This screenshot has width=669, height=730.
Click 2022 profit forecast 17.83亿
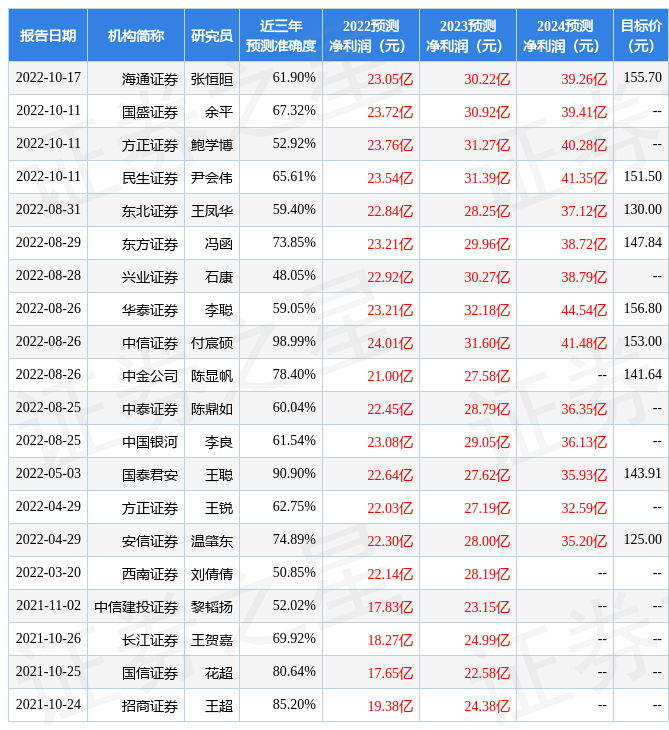(x=390, y=608)
